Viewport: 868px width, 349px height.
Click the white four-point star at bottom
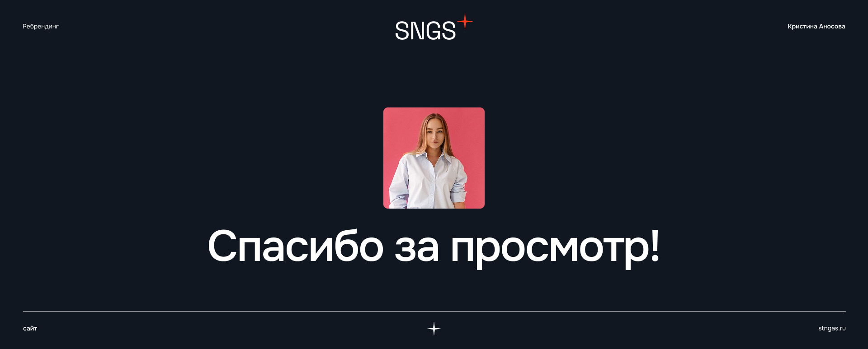[434, 328]
